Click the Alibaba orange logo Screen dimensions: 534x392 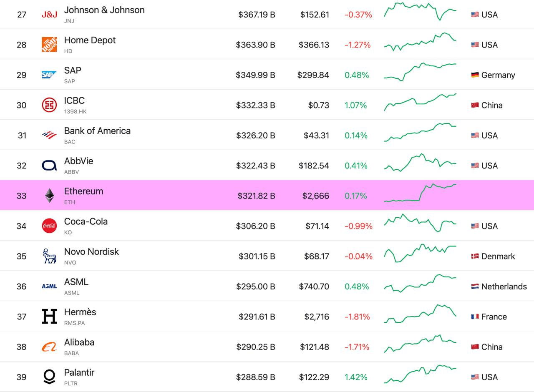click(49, 347)
